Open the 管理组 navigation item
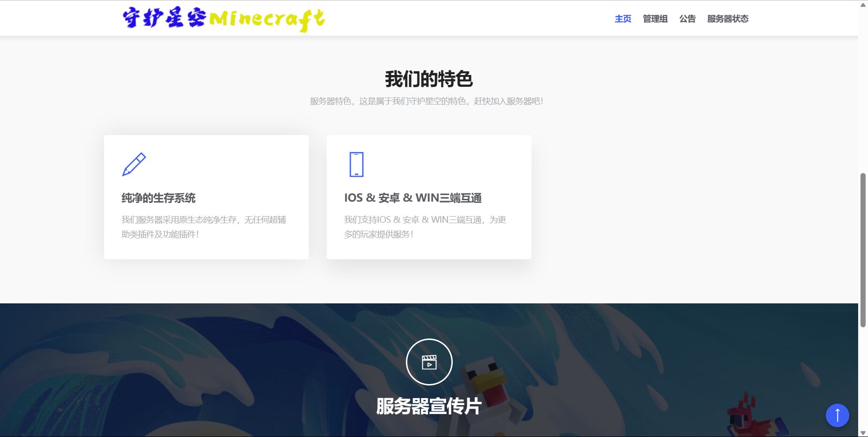The image size is (868, 437). [x=655, y=19]
